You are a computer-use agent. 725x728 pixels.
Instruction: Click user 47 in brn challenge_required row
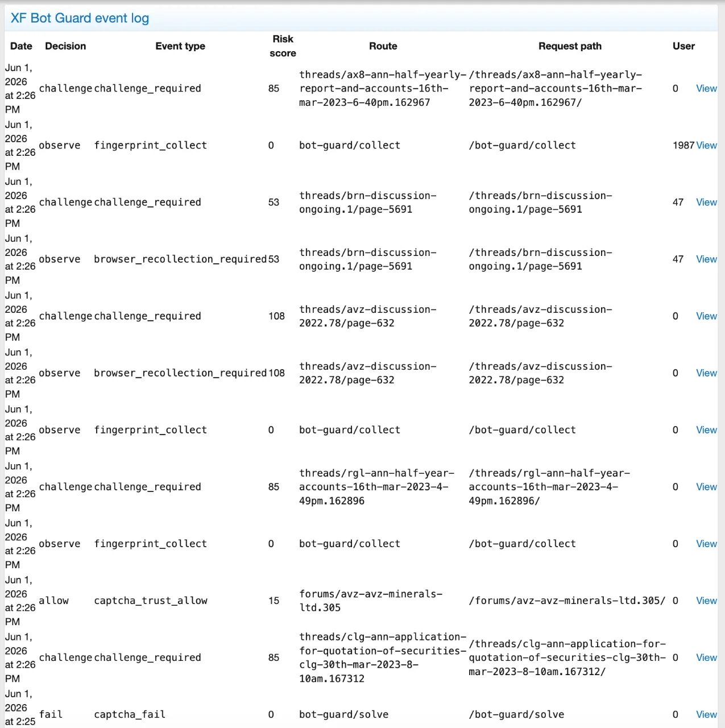tap(678, 202)
